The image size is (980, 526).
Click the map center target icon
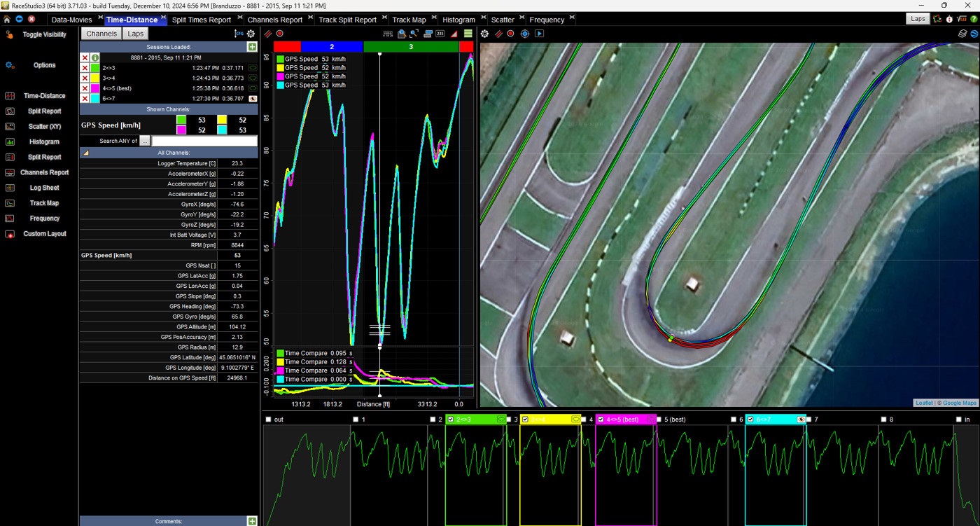point(525,34)
